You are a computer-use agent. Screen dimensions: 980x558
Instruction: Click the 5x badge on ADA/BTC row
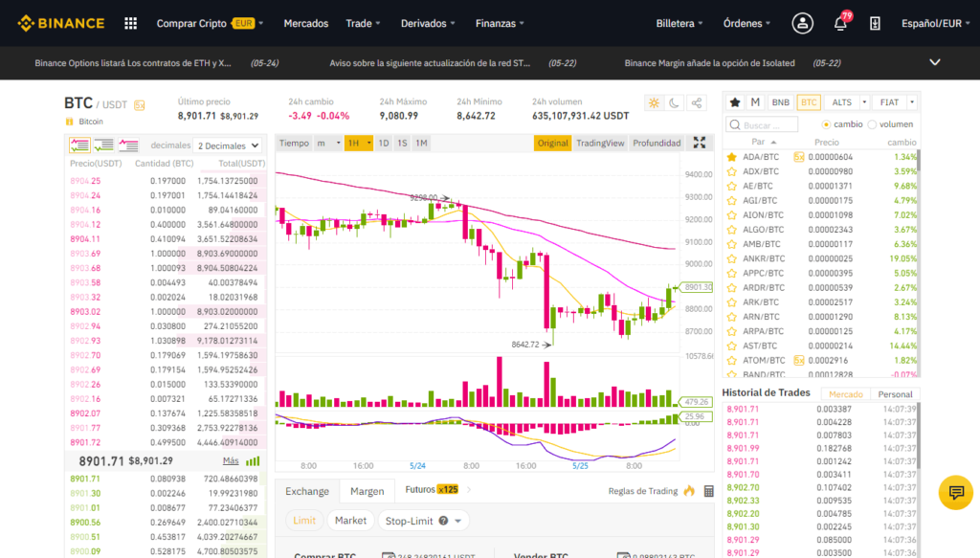point(799,157)
